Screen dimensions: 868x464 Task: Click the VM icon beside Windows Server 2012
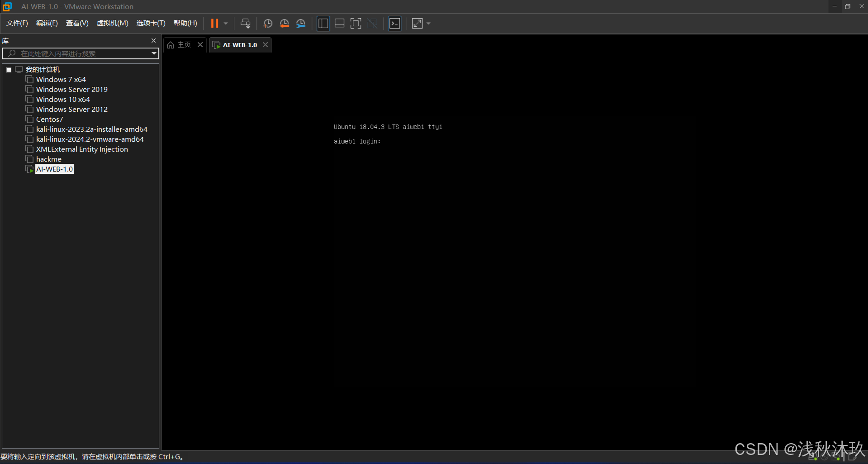[x=30, y=110]
